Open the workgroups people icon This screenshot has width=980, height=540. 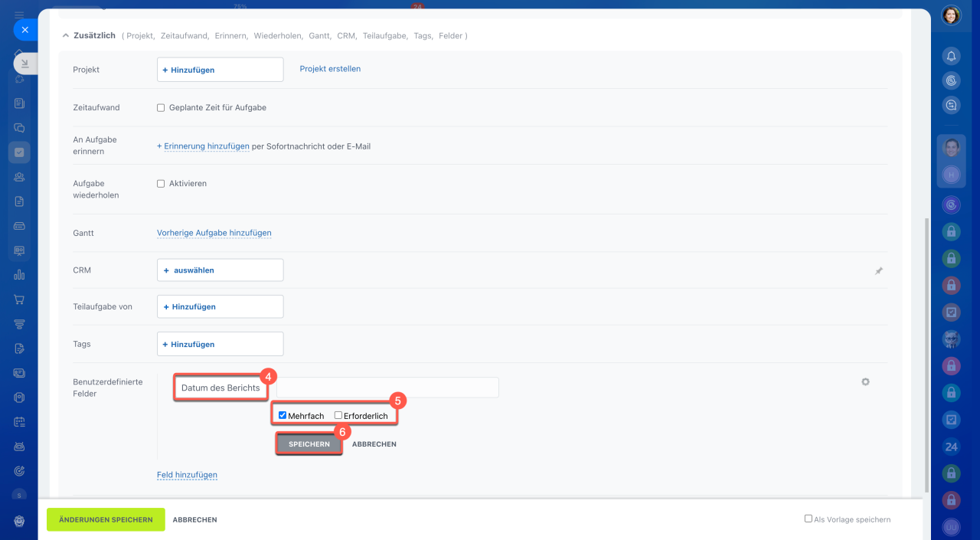point(19,177)
